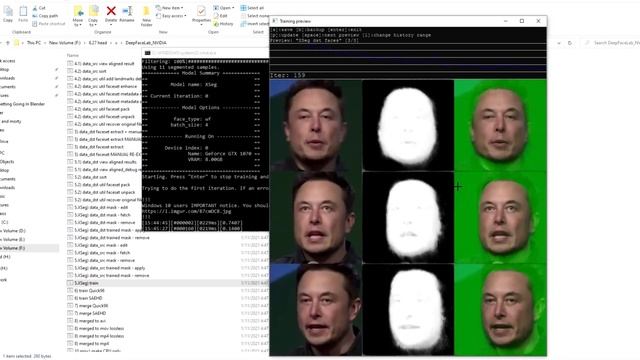Click the Edit item in the Open group

(220, 16)
